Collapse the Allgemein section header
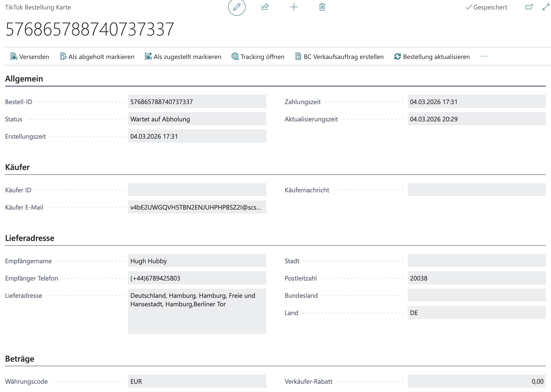 pyautogui.click(x=24, y=79)
